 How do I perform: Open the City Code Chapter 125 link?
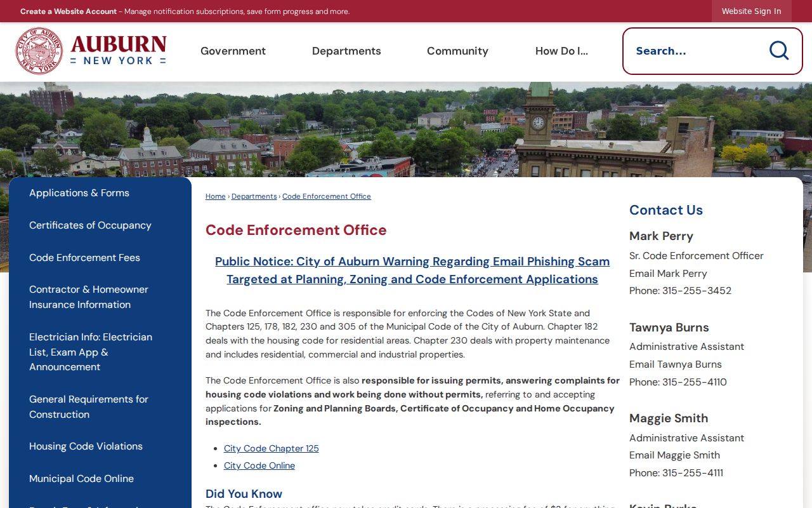coord(272,448)
